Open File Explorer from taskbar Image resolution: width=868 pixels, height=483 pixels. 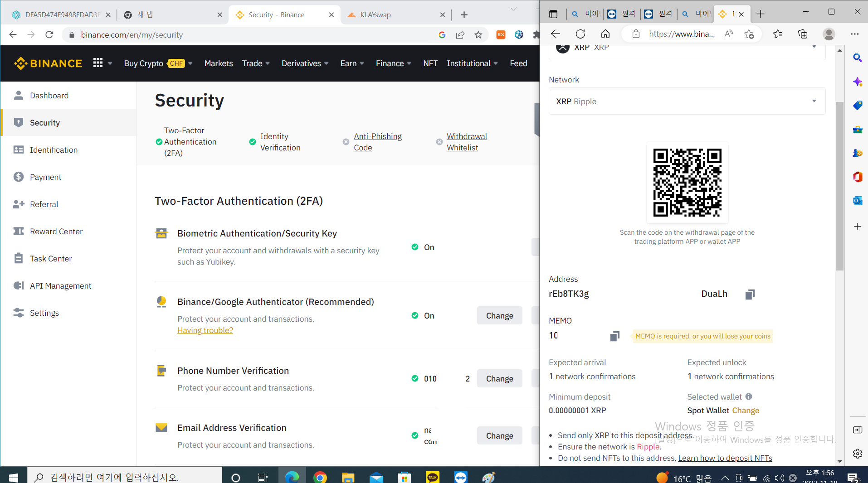coord(348,477)
